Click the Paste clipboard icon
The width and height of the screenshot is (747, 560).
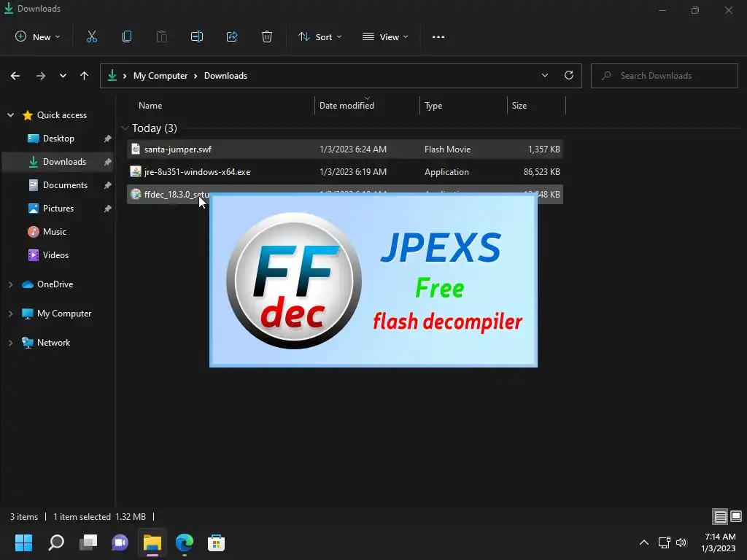162,36
